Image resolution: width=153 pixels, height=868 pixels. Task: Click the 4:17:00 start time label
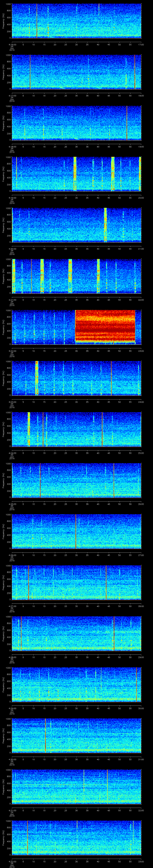(12, 96)
